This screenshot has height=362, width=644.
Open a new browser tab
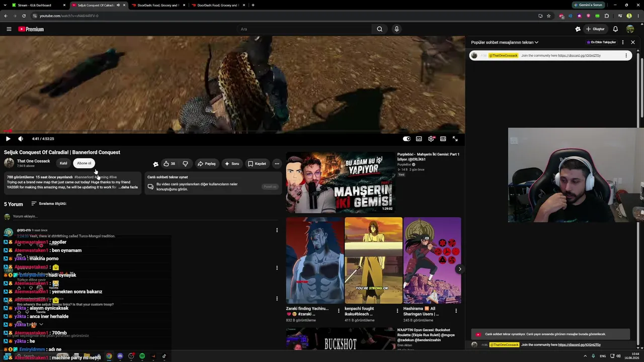click(253, 5)
